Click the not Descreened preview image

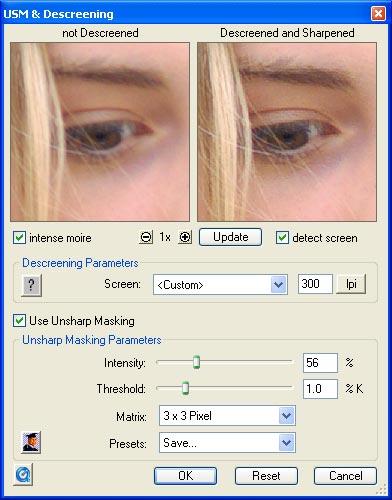coord(100,132)
